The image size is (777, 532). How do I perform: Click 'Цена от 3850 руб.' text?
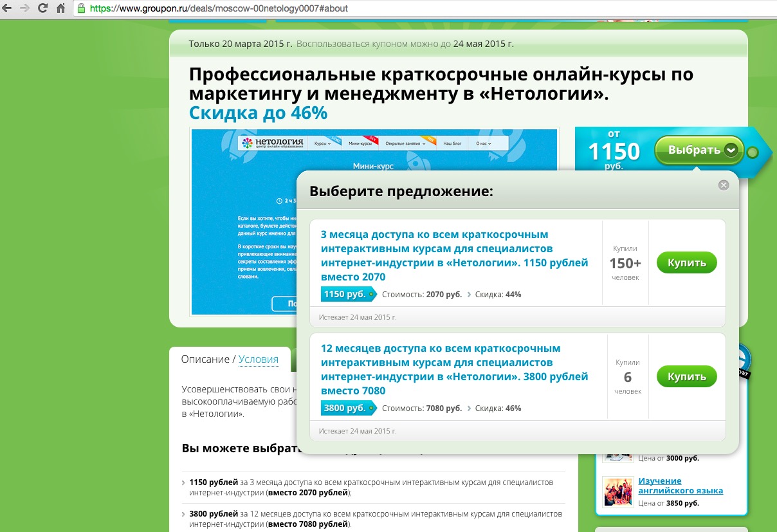[668, 503]
